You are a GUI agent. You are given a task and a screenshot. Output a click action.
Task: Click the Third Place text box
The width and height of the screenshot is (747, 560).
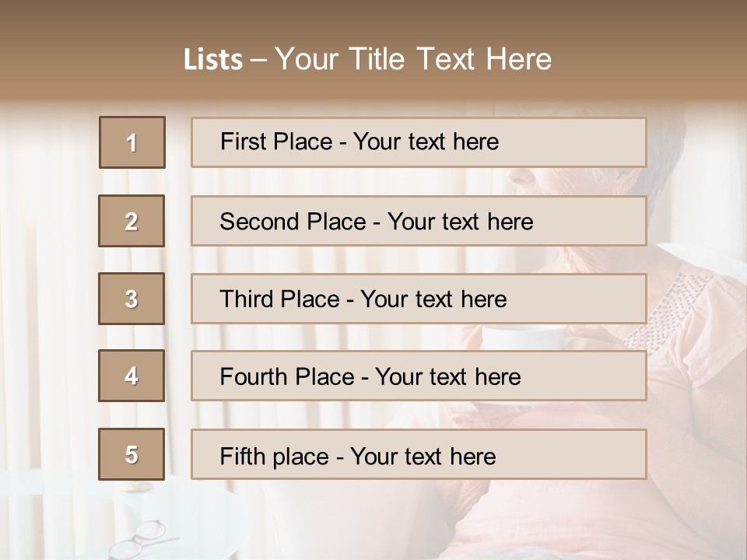coord(419,299)
